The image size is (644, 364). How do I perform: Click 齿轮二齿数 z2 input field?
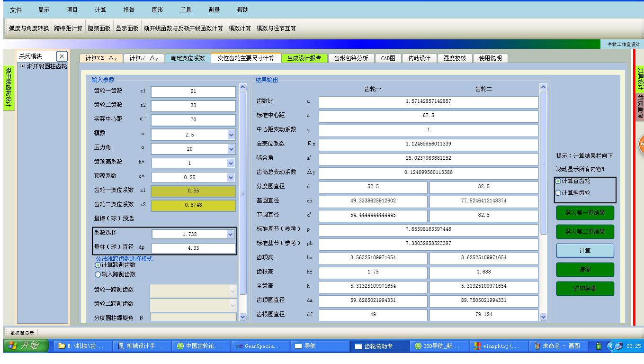(x=193, y=106)
